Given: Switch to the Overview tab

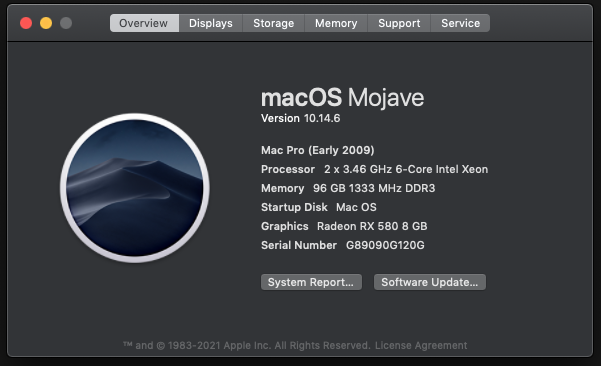Looking at the screenshot, I should [145, 23].
